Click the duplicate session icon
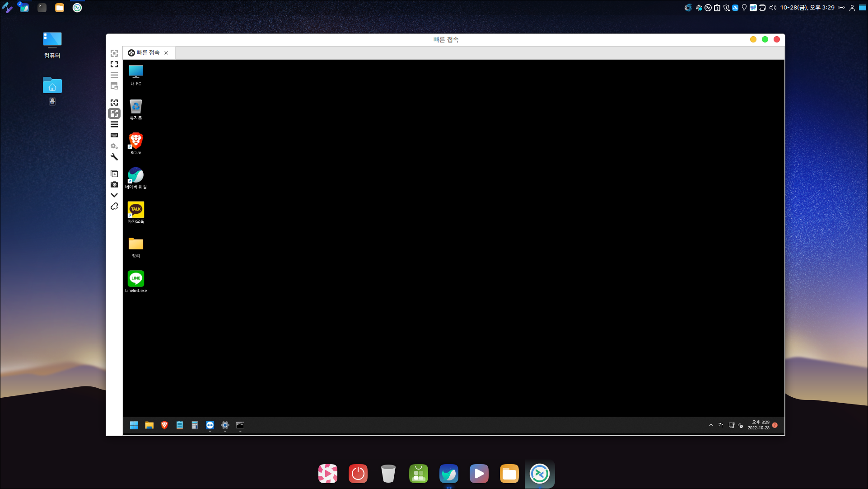Image resolution: width=868 pixels, height=489 pixels. pos(114,174)
